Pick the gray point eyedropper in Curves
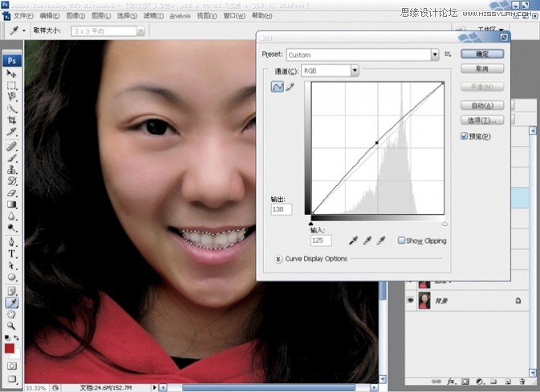This screenshot has width=540, height=392. [x=367, y=240]
